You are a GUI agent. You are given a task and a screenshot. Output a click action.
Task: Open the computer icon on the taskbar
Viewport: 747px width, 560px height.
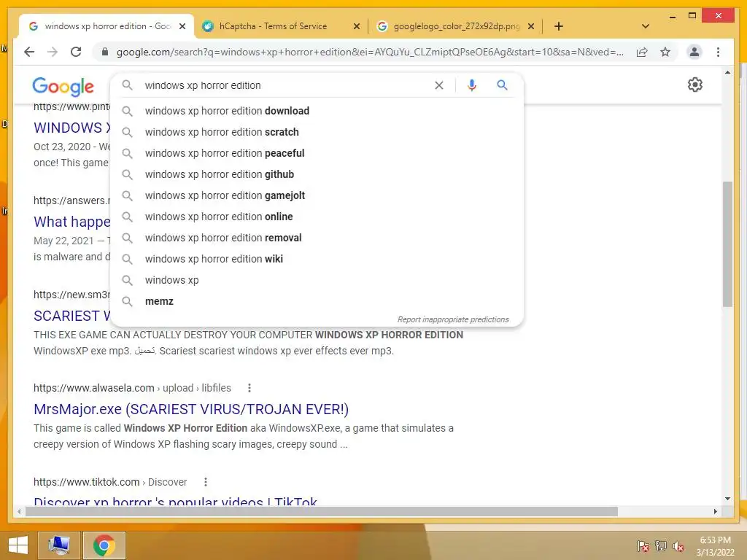click(59, 545)
